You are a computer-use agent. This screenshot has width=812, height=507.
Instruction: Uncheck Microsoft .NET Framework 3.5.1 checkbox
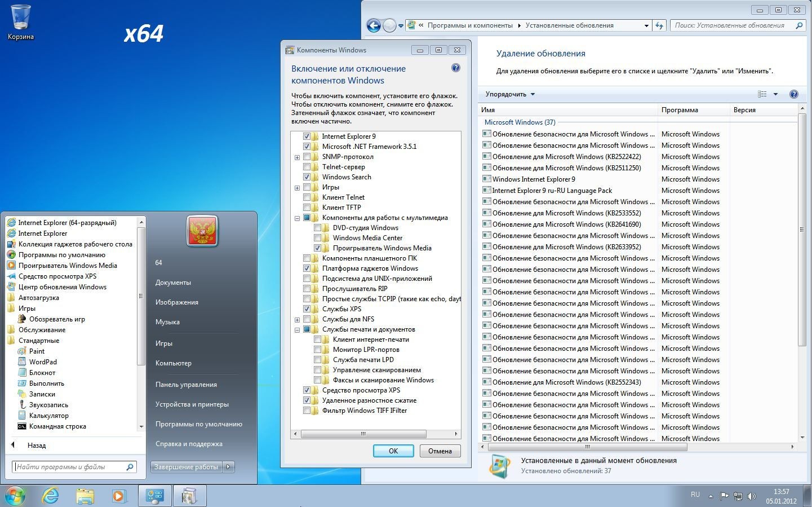tap(307, 147)
